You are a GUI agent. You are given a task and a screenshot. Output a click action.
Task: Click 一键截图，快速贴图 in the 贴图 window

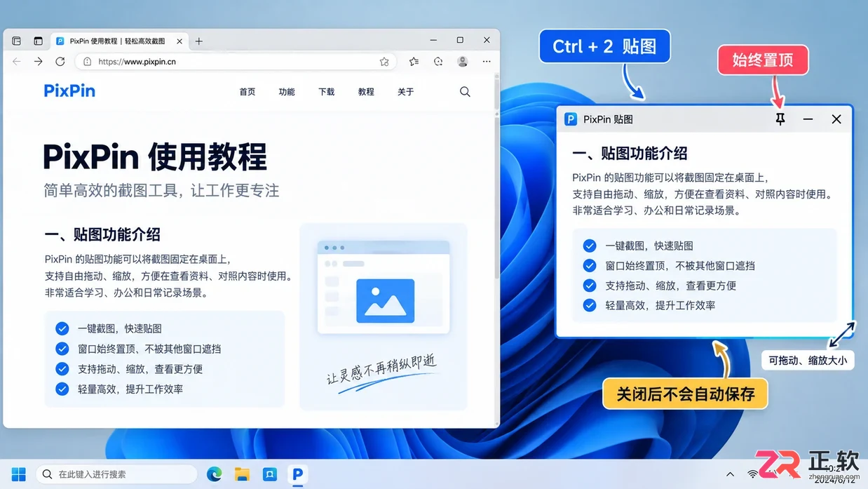click(649, 246)
